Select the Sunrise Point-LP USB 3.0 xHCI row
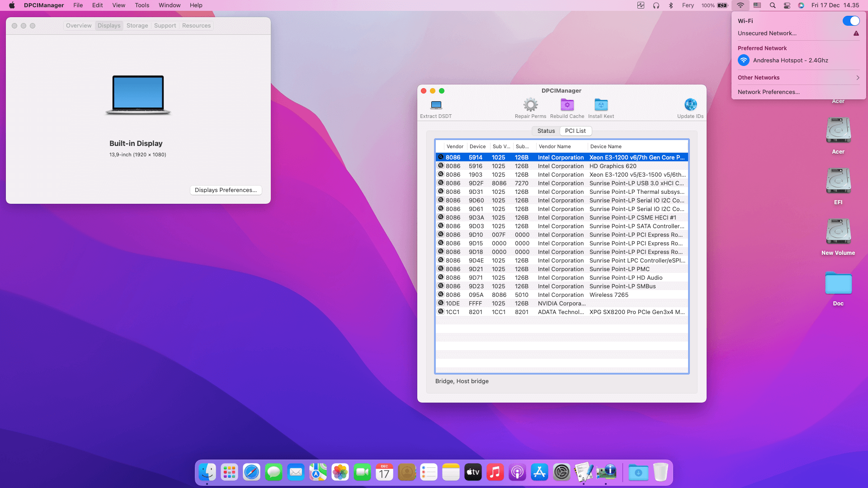Image resolution: width=868 pixels, height=488 pixels. point(562,183)
